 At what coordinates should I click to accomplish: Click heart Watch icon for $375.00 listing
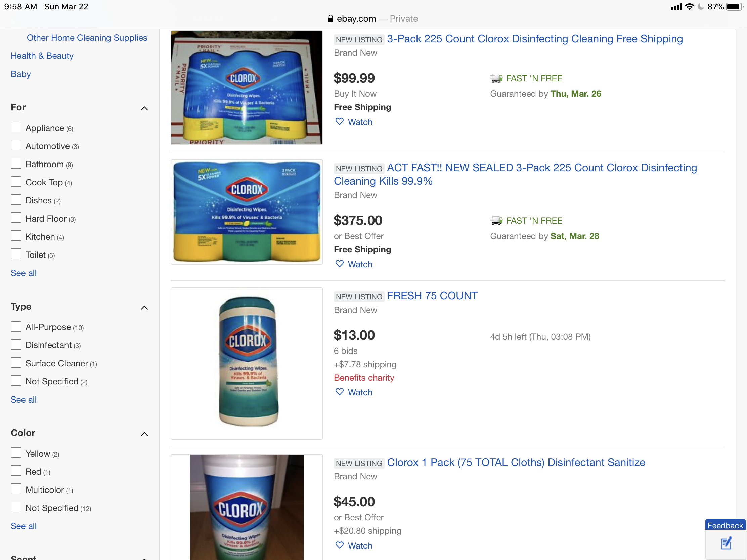pos(339,264)
